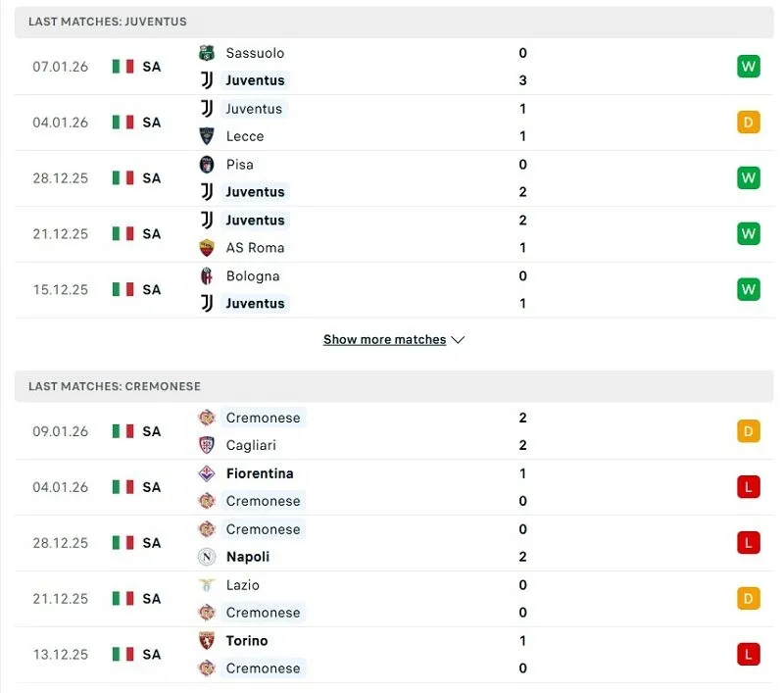This screenshot has height=693, width=784.
Task: Select the Cagliari club crest
Action: click(x=206, y=445)
